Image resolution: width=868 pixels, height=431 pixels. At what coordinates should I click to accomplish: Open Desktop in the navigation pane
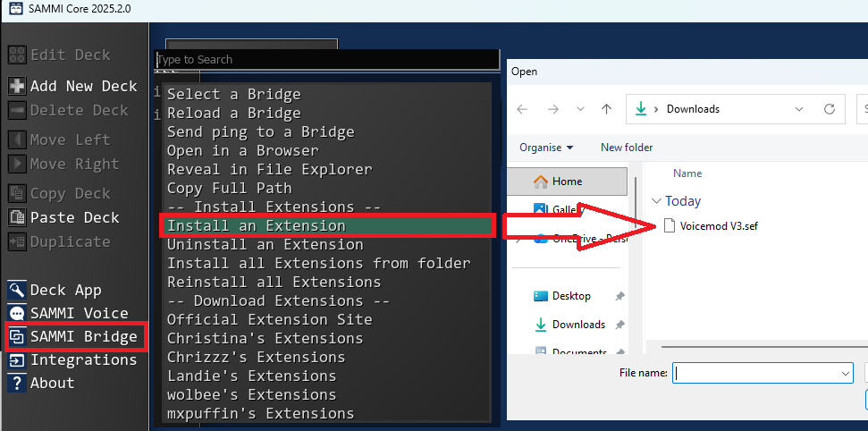point(571,296)
